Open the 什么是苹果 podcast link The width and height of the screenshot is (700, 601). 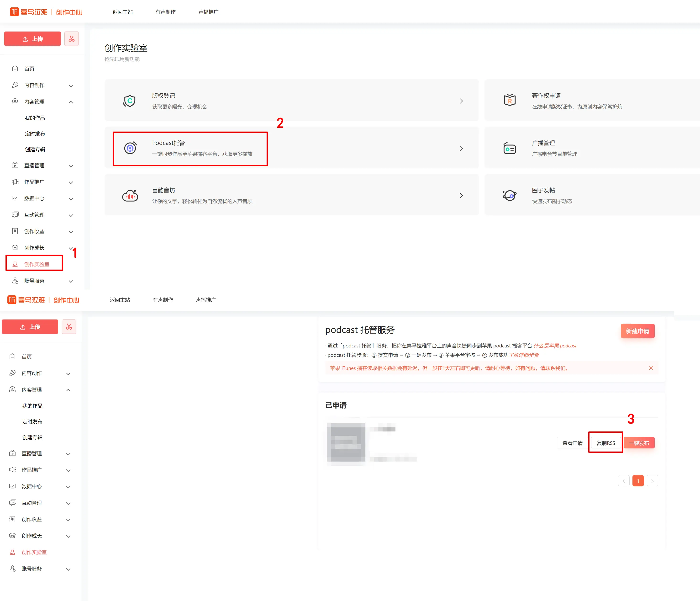click(x=555, y=346)
